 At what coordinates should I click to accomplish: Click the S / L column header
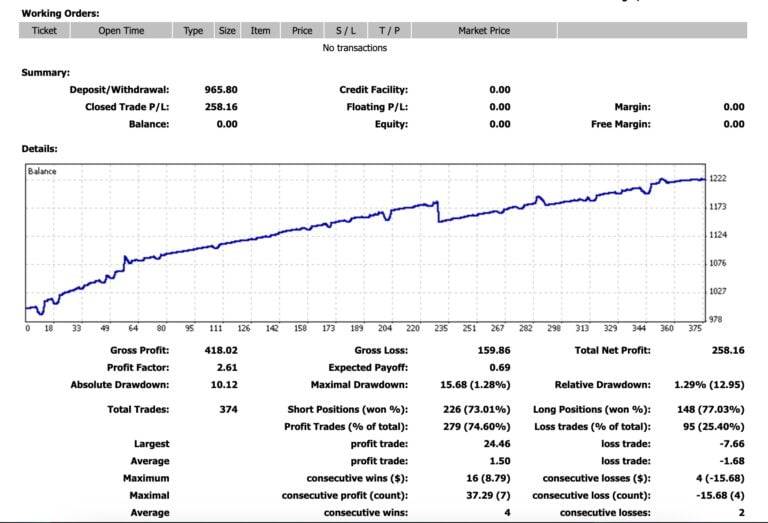(344, 31)
